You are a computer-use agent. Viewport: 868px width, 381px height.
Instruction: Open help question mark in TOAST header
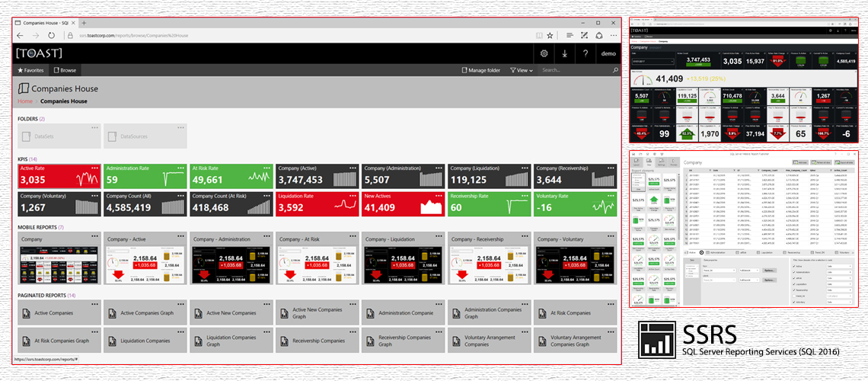(x=585, y=53)
